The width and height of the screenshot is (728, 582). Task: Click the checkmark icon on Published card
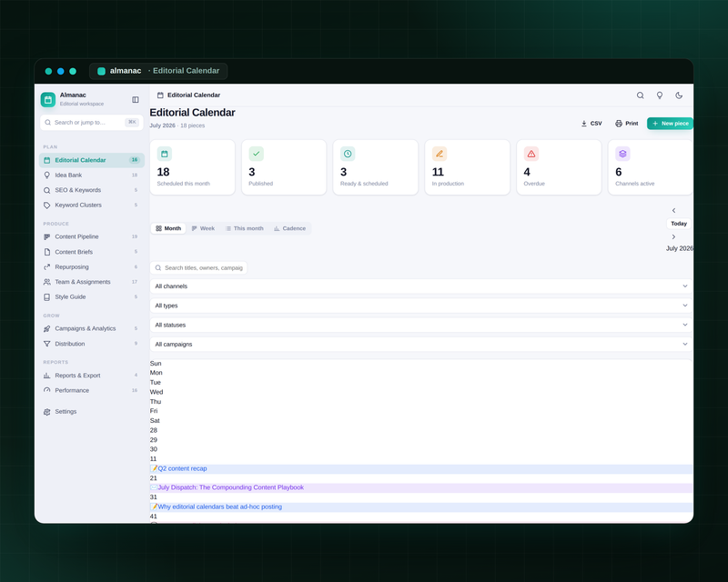257,154
